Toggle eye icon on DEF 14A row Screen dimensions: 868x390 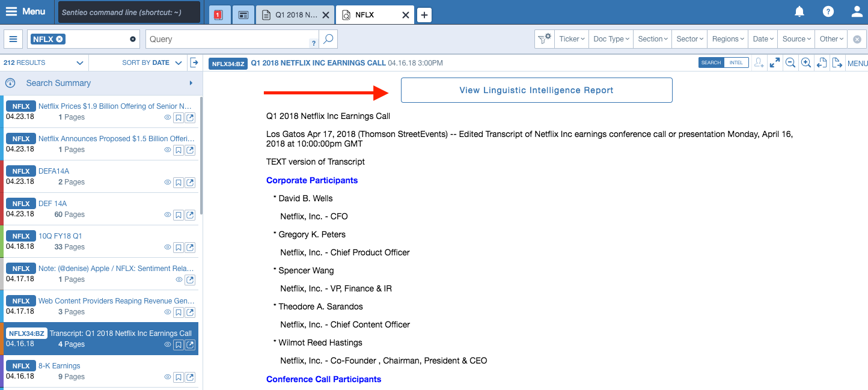pyautogui.click(x=168, y=215)
